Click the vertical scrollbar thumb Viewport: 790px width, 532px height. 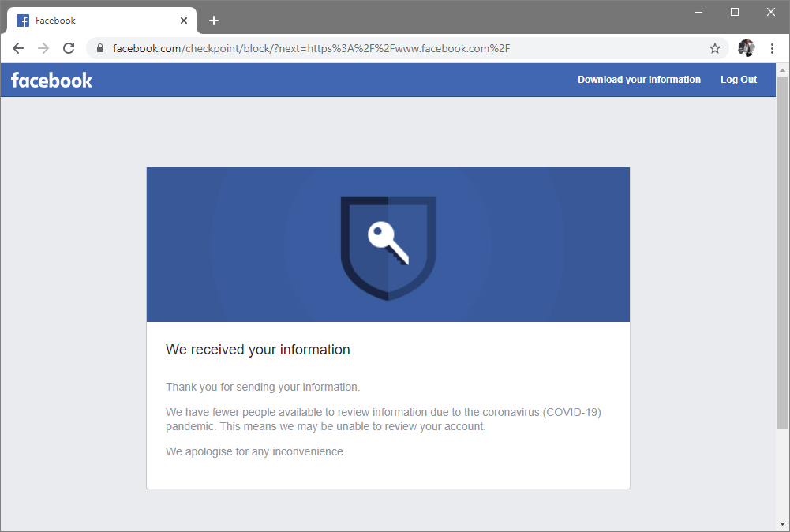click(x=782, y=253)
